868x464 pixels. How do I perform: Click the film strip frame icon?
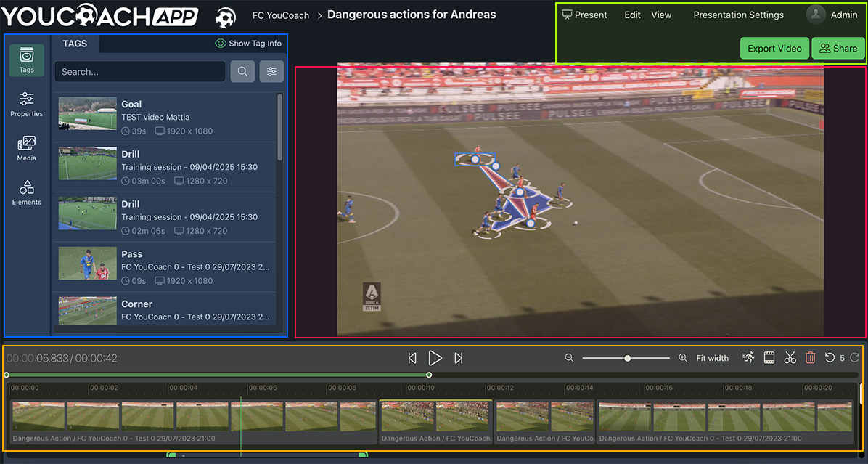pyautogui.click(x=769, y=358)
